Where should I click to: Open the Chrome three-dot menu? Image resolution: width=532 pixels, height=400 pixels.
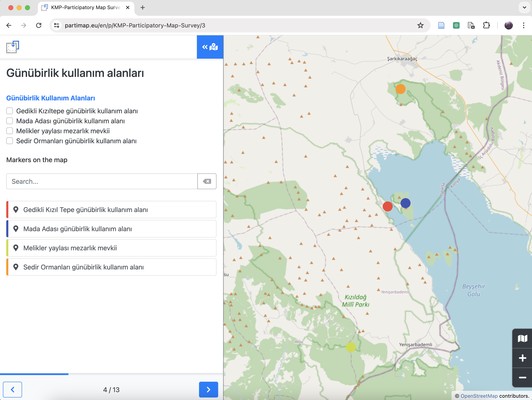click(x=524, y=25)
